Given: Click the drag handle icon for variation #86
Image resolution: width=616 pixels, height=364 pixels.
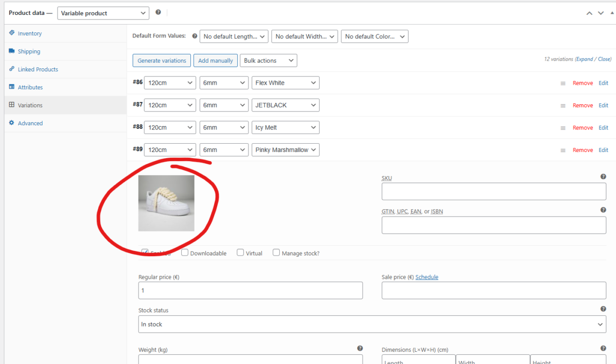Looking at the screenshot, I should 563,83.
